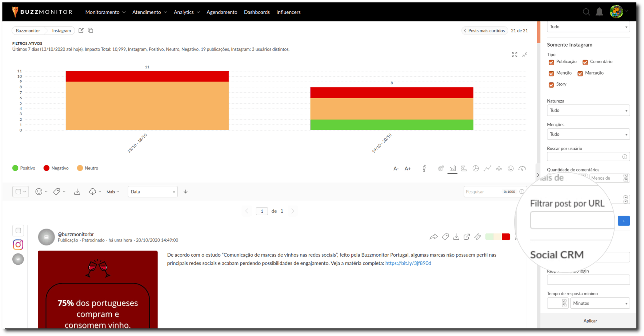Open post in external link icon
This screenshot has width=644, height=336.
pos(467,237)
